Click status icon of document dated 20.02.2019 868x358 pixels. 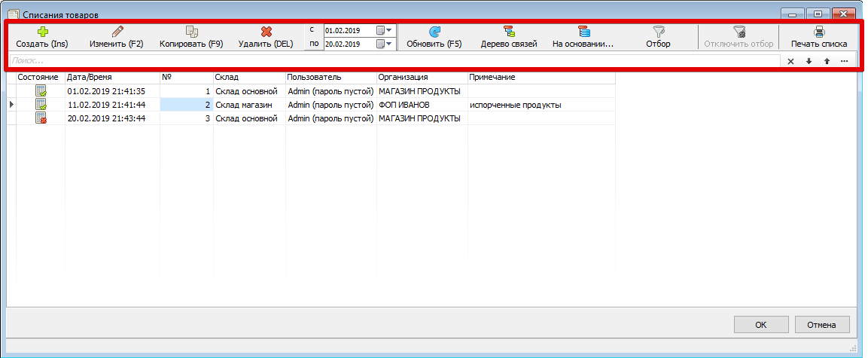click(41, 118)
